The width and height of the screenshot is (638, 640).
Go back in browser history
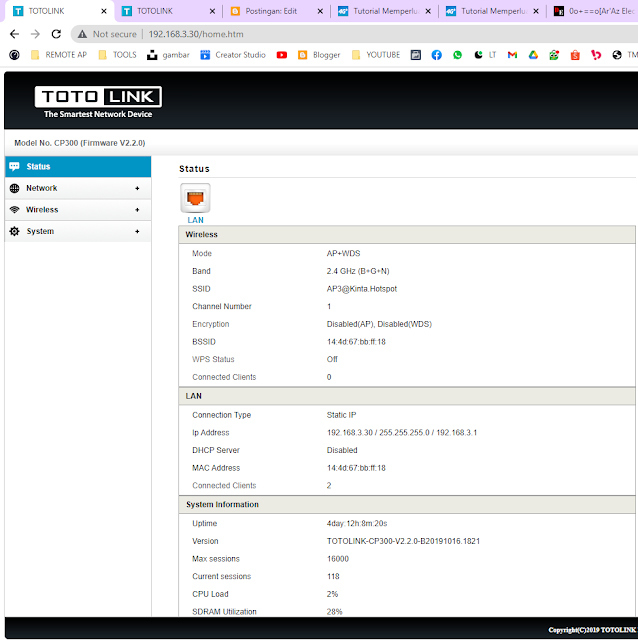coord(14,34)
